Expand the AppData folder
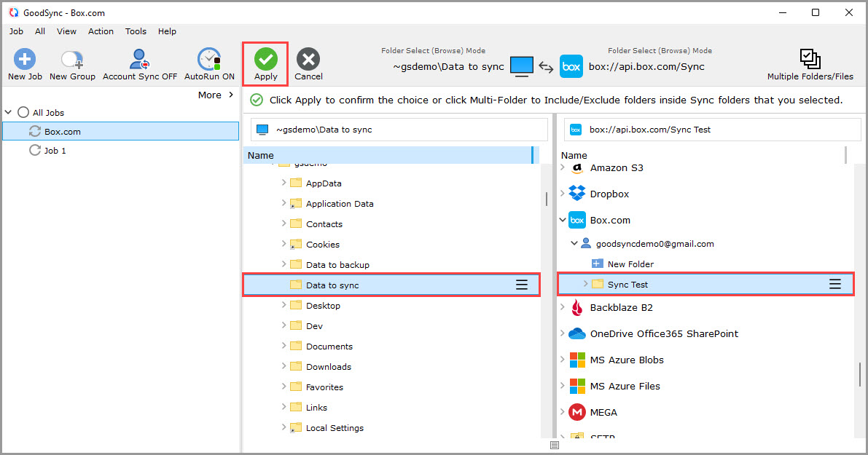Viewport: 868px width, 455px height. pos(284,183)
